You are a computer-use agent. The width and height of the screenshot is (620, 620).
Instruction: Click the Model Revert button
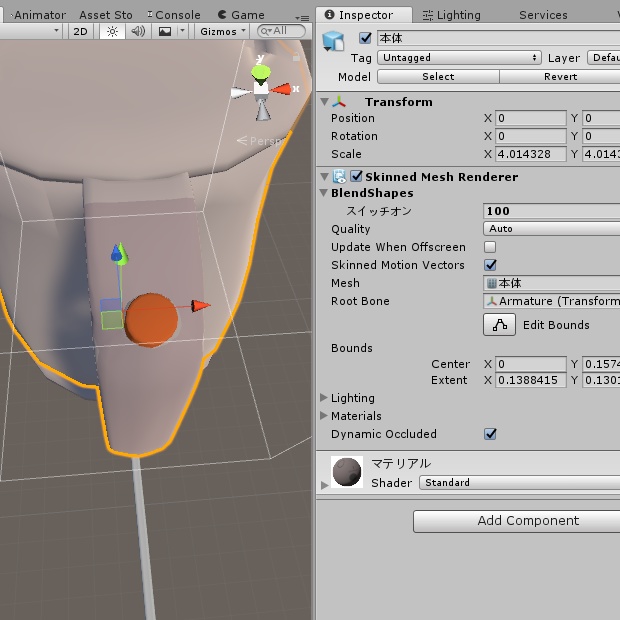[x=560, y=77]
